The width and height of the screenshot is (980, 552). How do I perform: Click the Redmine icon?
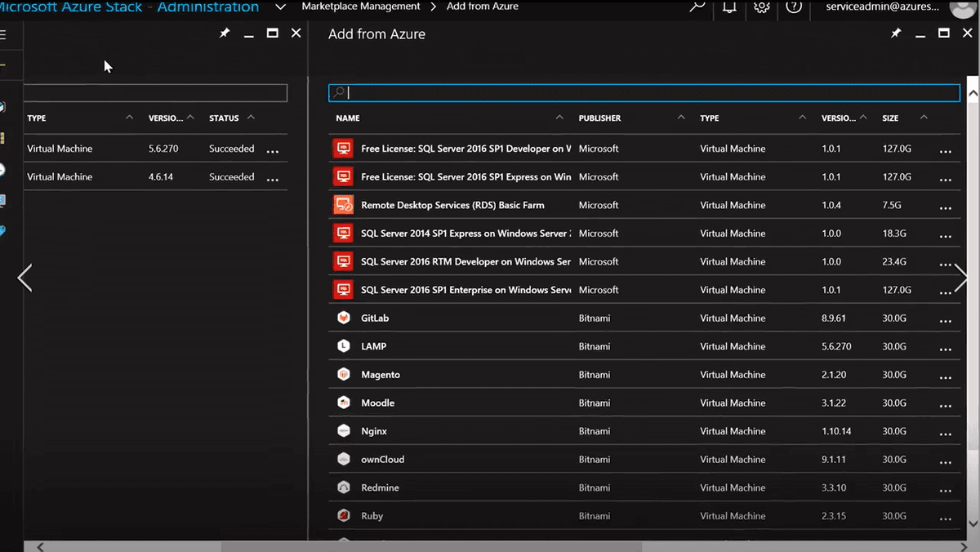[x=344, y=487]
